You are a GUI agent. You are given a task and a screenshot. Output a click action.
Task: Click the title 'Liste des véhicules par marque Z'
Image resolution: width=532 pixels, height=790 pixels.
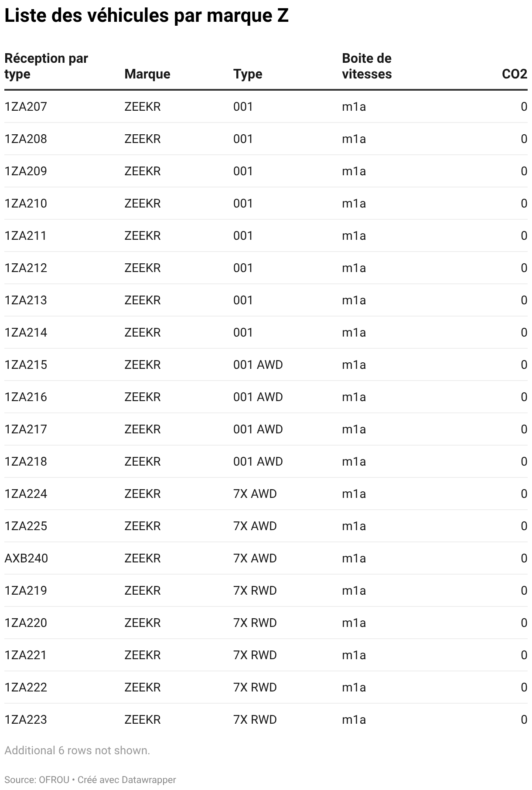[x=147, y=16]
